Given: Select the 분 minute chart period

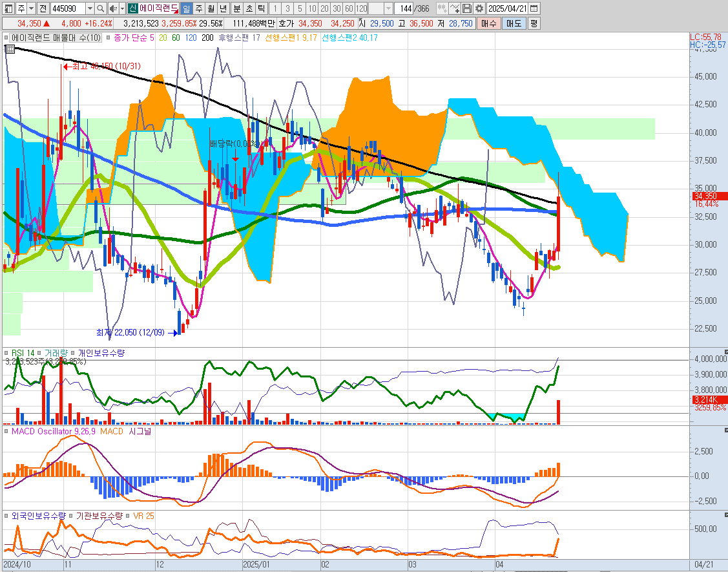Looking at the screenshot, I should click(237, 8).
